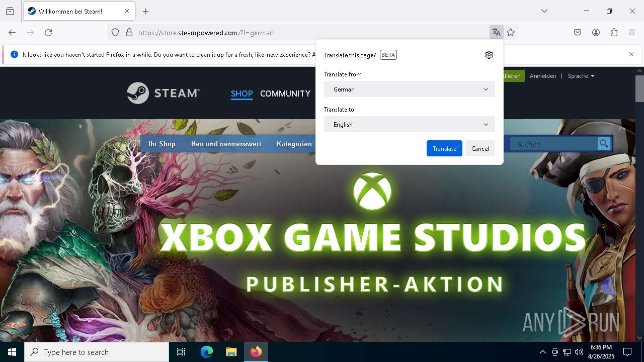Open Neu und nennenswert tab
The height and width of the screenshot is (362, 644).
(x=226, y=144)
